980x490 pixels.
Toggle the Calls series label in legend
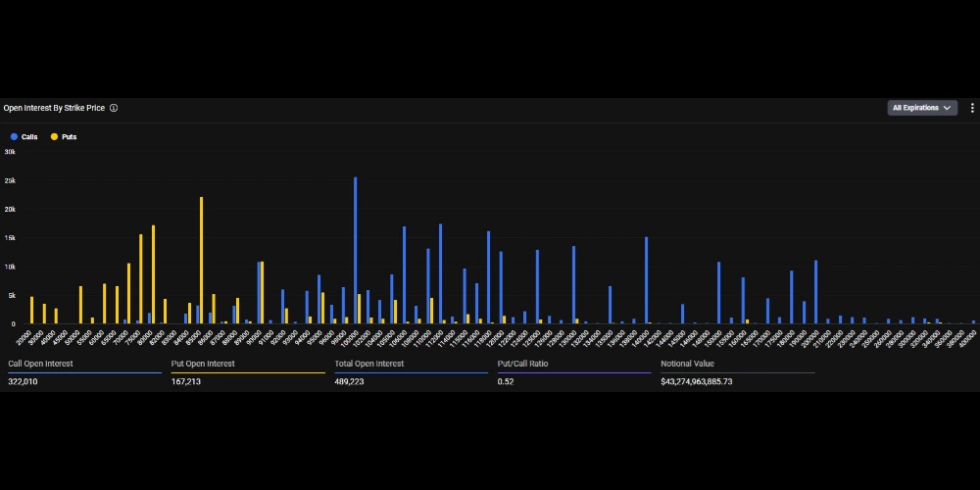pyautogui.click(x=29, y=136)
